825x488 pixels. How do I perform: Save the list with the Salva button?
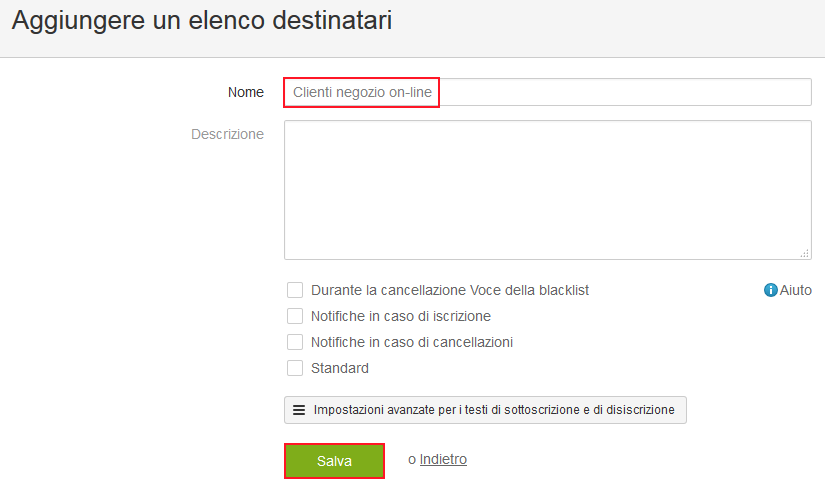pyautogui.click(x=334, y=461)
